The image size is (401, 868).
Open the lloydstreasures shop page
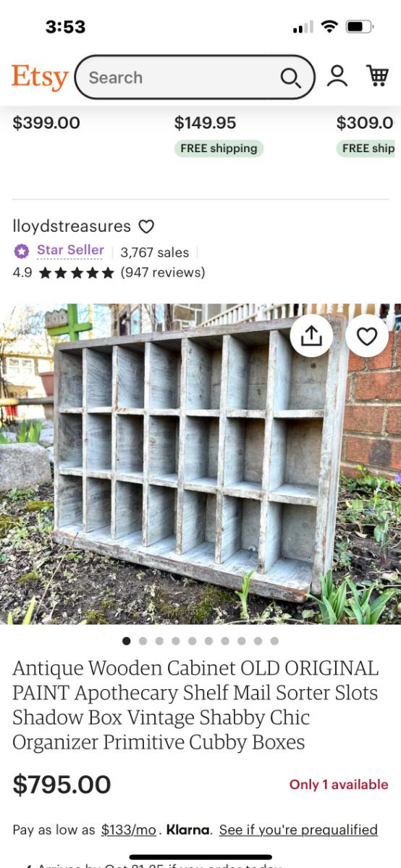[72, 226]
